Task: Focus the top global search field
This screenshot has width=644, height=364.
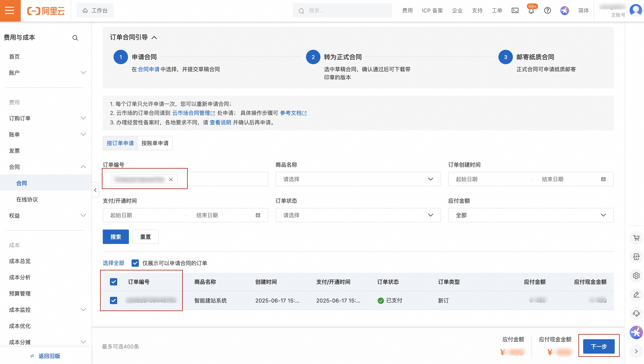Action: point(342,11)
